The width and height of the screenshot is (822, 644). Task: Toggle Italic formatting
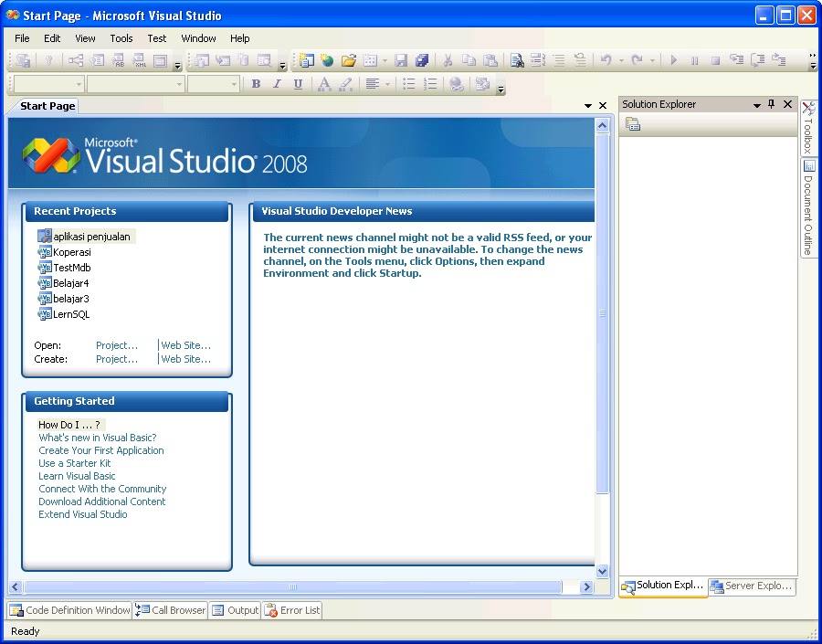pyautogui.click(x=278, y=83)
